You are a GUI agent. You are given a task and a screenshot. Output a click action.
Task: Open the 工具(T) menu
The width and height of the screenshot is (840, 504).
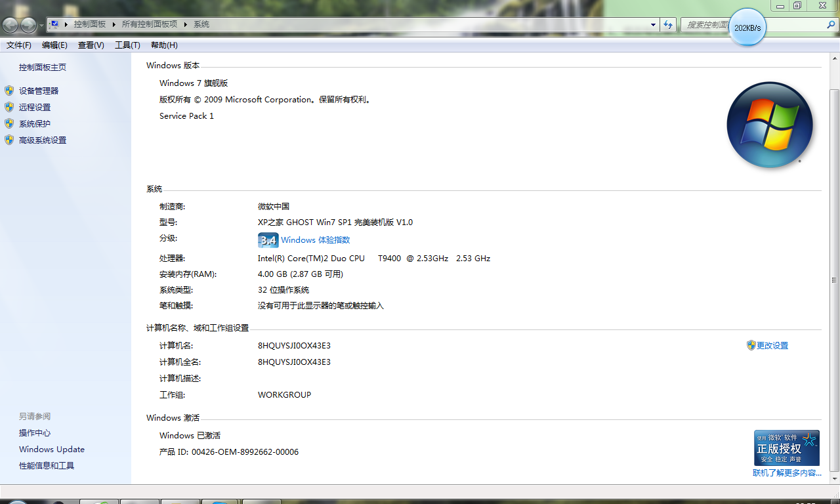127,45
